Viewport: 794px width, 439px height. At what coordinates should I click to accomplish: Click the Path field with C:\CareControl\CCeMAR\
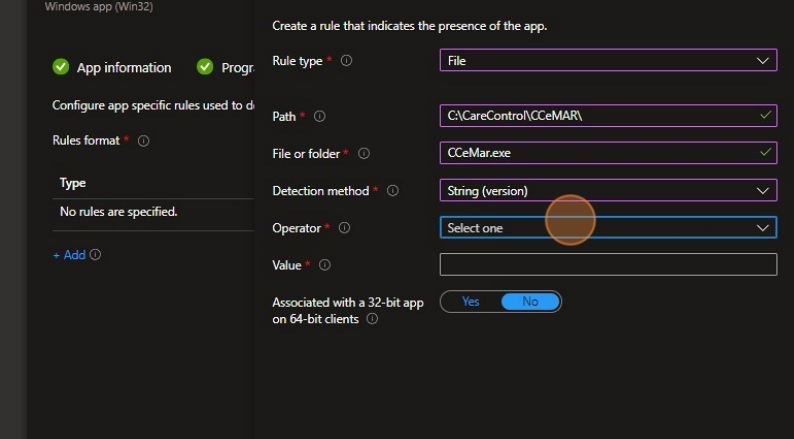tap(597, 116)
